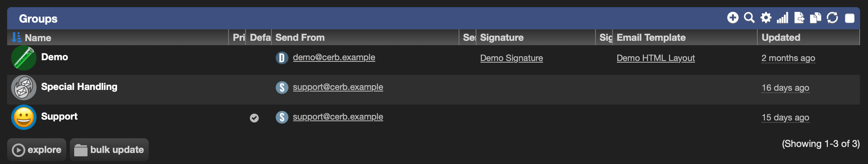
Task: Open worklist customize gear icon
Action: point(766,18)
